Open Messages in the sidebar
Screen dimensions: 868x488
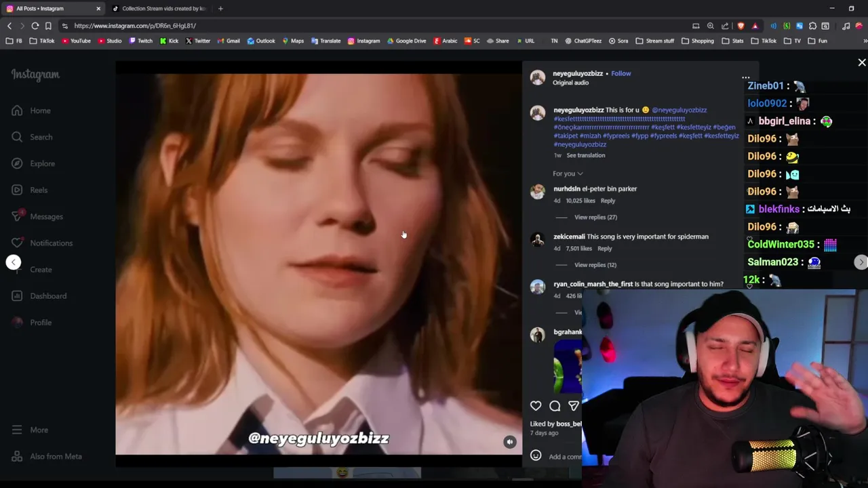[37, 216]
